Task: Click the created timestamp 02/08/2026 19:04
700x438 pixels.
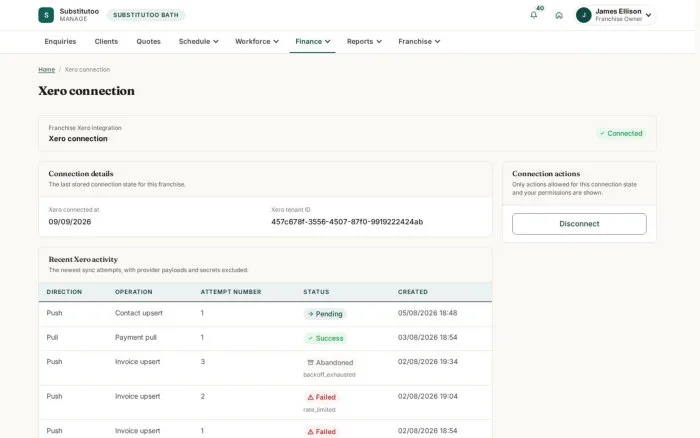Action: tap(428, 396)
